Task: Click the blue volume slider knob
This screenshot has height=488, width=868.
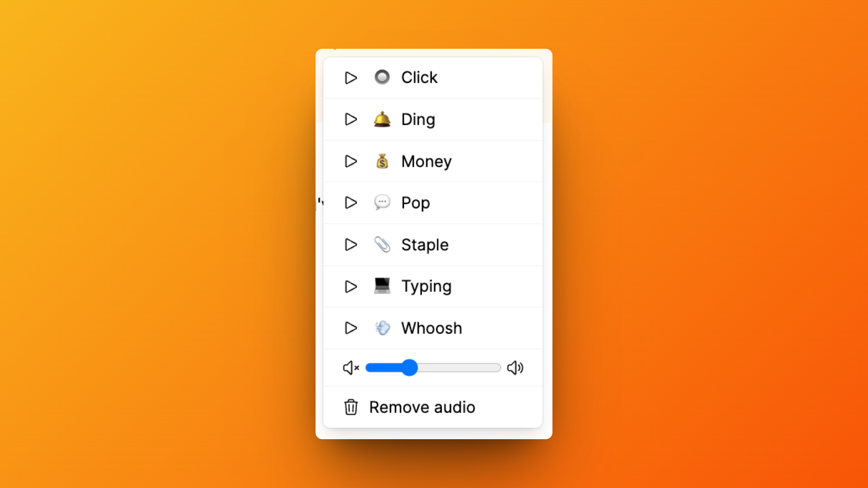Action: (410, 368)
